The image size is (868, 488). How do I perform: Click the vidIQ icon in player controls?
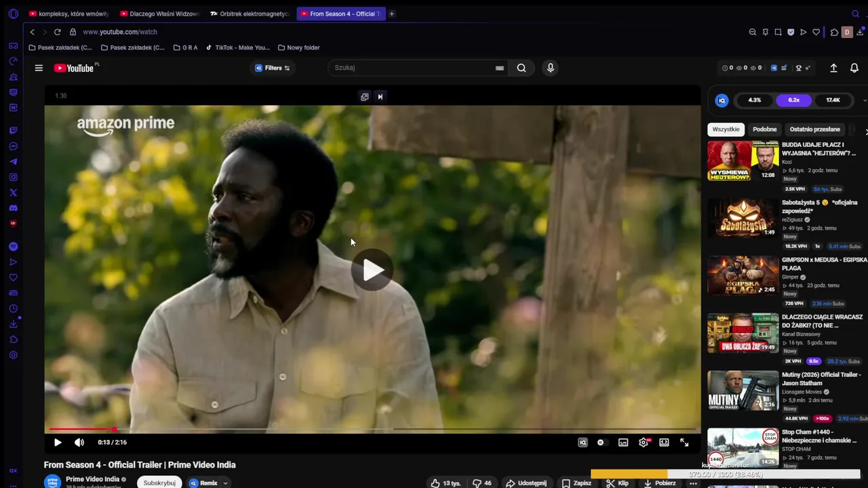tap(583, 443)
